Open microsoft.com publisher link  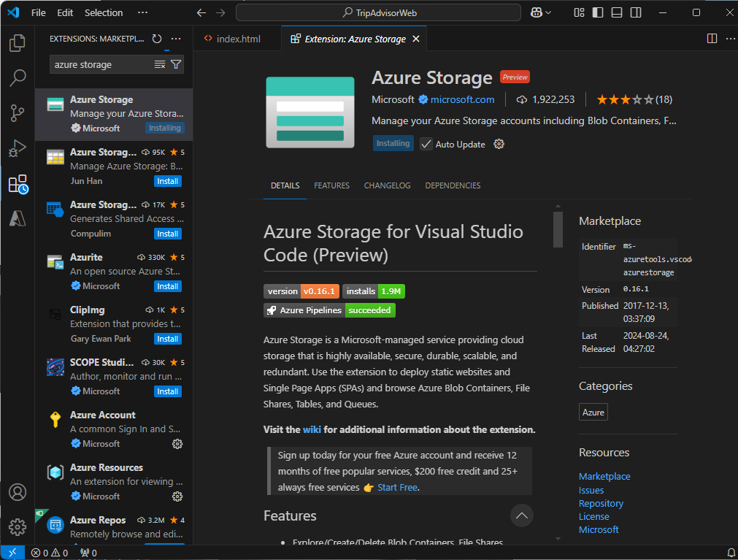coord(462,99)
